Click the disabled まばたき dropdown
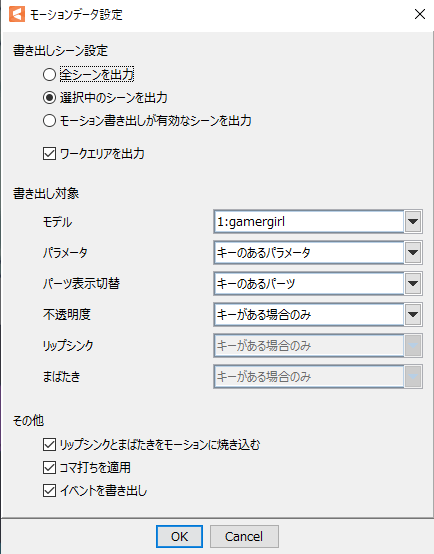 (x=318, y=377)
